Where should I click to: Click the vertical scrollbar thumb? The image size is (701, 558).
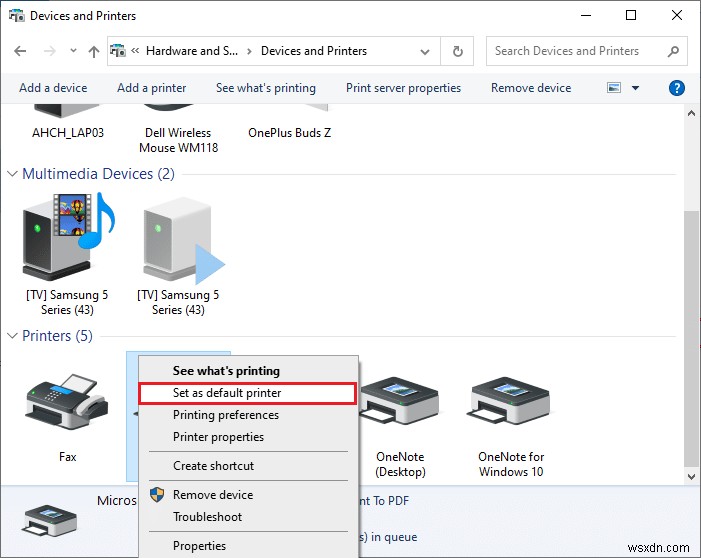click(691, 338)
